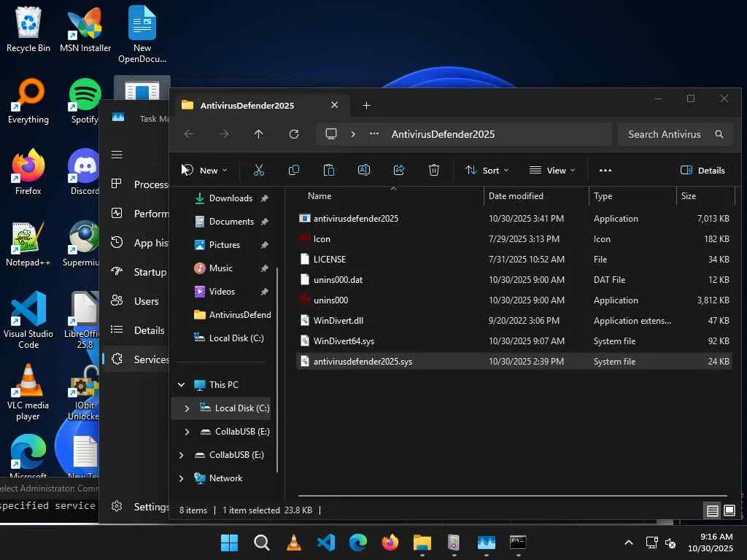Collapse the This PC tree node

coord(181,385)
